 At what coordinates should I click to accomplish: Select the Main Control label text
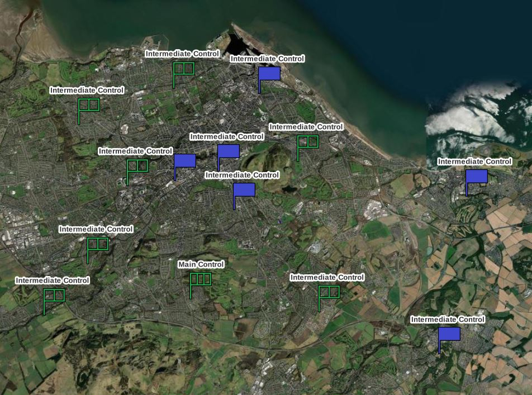201,264
